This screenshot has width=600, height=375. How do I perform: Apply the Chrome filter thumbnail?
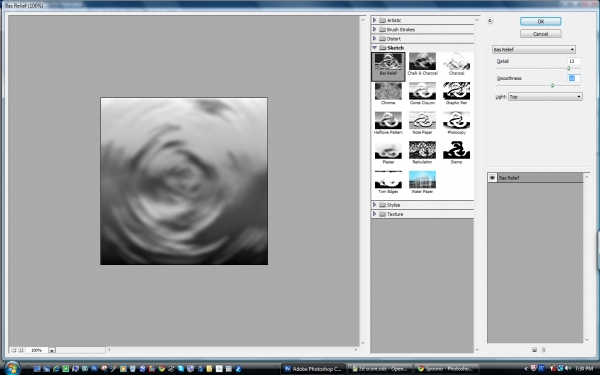point(388,91)
